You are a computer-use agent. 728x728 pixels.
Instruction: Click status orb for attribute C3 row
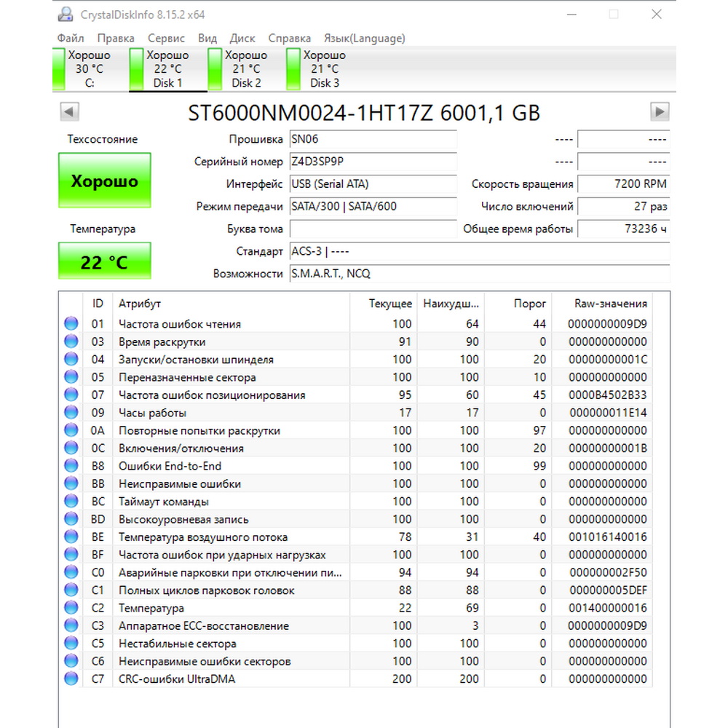tap(71, 625)
